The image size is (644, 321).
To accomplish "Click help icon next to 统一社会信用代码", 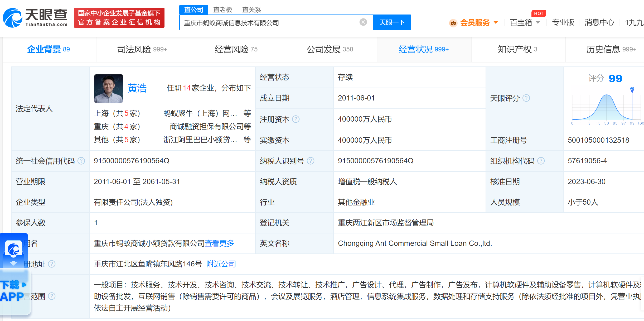I will click(81, 161).
